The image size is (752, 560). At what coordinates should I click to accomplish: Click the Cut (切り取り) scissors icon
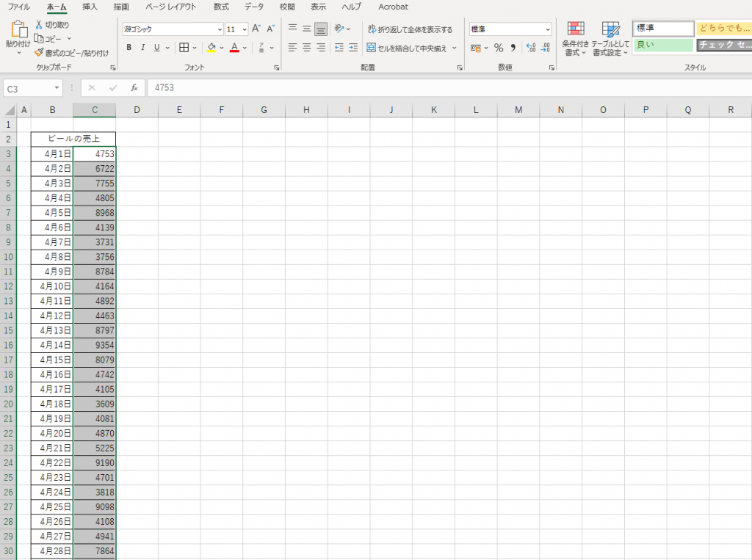pos(39,24)
